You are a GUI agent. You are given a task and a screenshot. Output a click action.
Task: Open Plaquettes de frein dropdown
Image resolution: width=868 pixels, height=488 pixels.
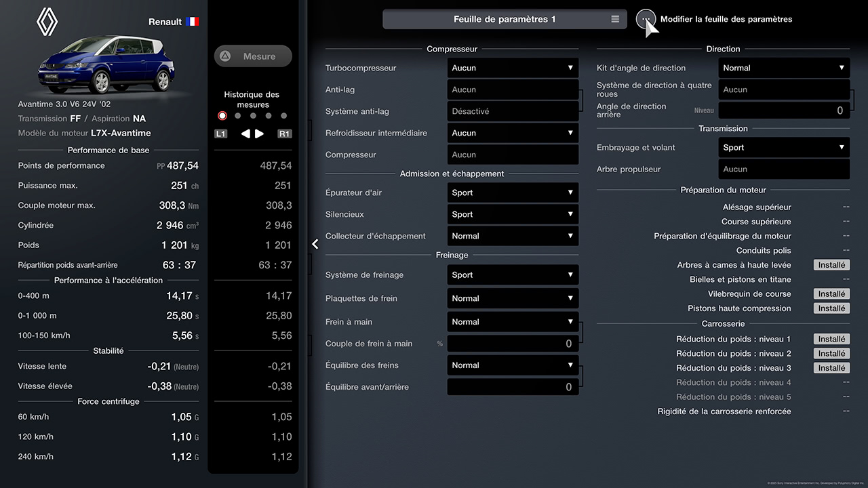[513, 298]
